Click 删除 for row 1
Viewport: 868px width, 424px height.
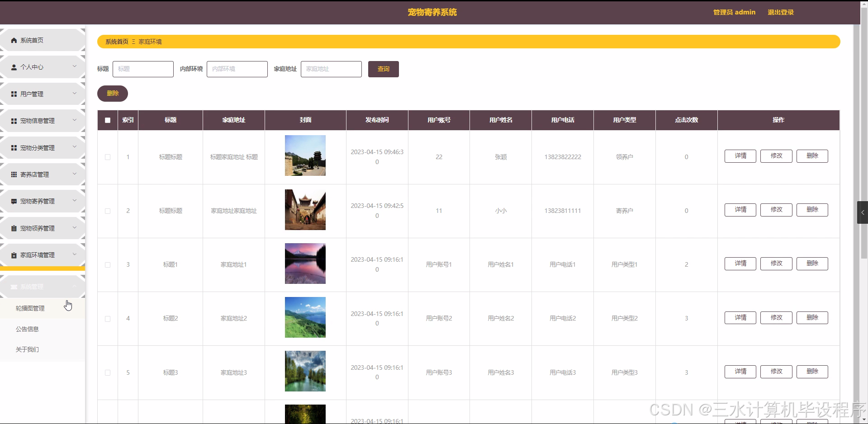(812, 156)
